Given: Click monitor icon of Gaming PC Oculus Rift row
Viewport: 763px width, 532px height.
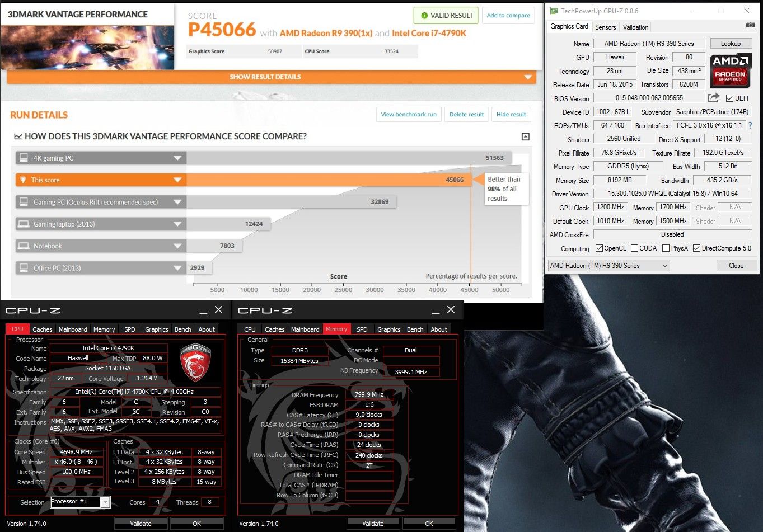Looking at the screenshot, I should pos(24,202).
